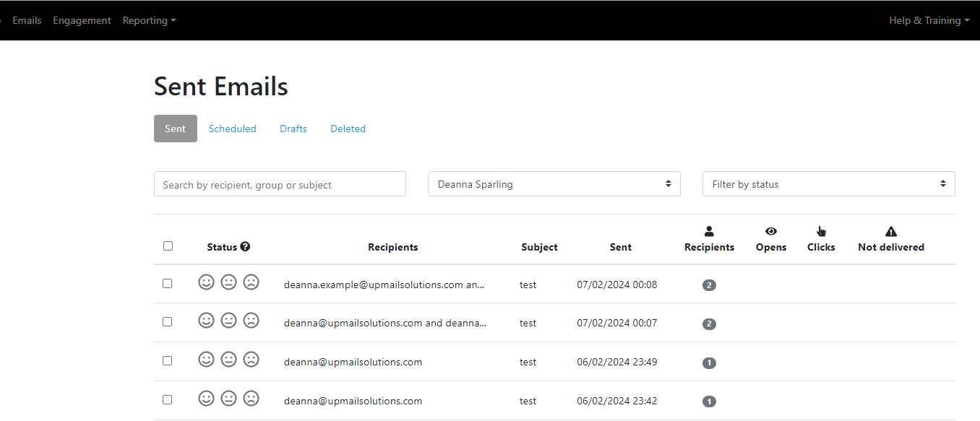Click the search by recipient, group or subject field

(280, 183)
